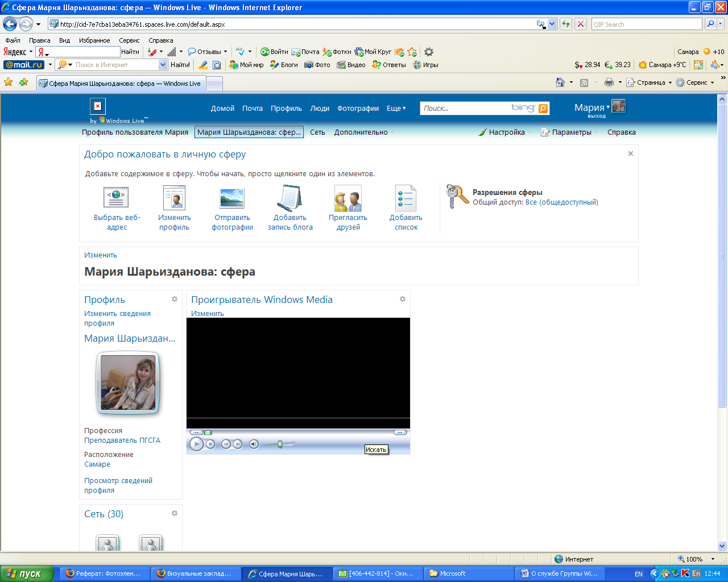
Task: Open the 'Выбрать веб-адрес' icon
Action: point(117,197)
